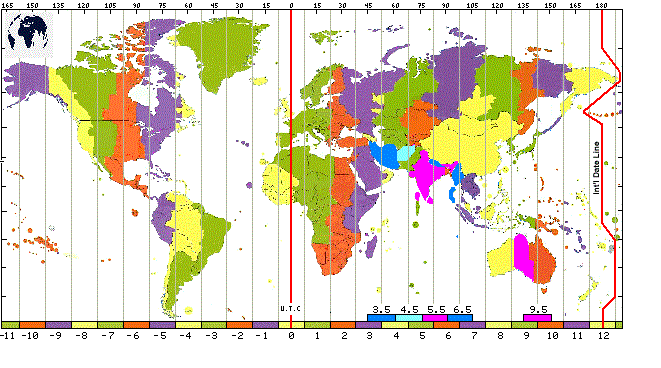Pick the "5.5" half-hour offset label
Viewport: 661px width, 368px height.
pos(436,310)
